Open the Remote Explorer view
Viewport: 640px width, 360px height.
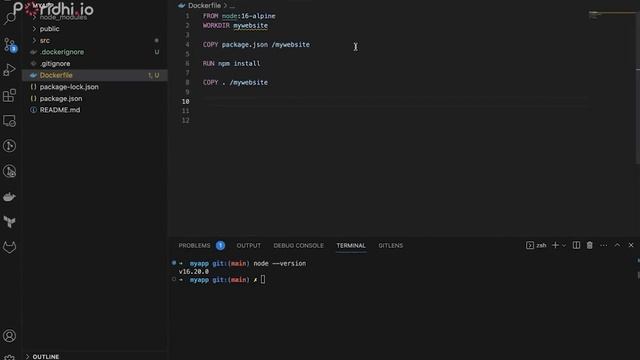(9, 121)
